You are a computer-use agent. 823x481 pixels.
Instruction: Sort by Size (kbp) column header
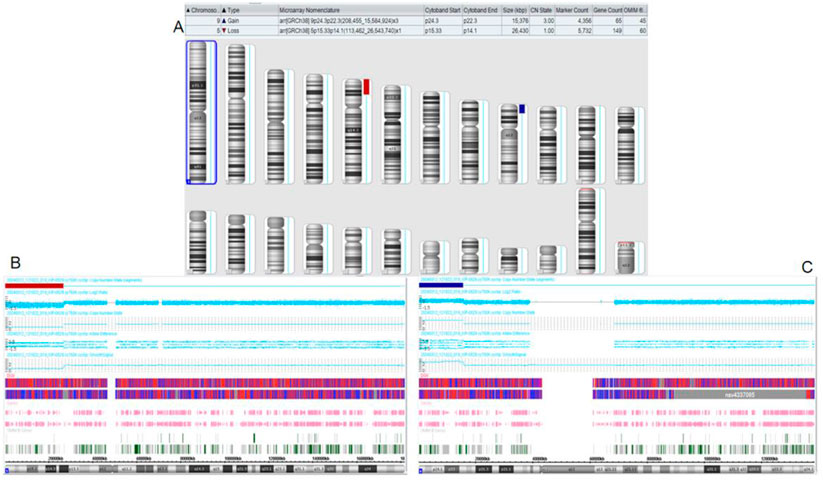point(514,10)
